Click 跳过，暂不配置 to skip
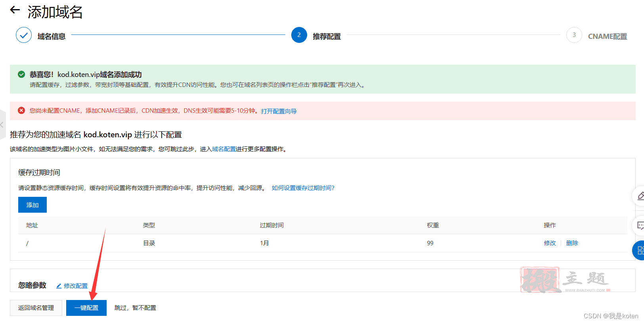This screenshot has width=644, height=323. [135, 308]
